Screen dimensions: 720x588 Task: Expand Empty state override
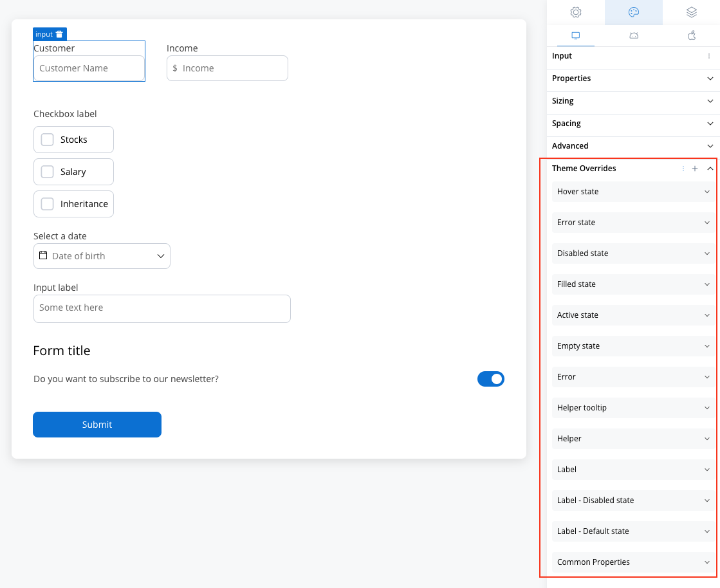[x=633, y=346]
